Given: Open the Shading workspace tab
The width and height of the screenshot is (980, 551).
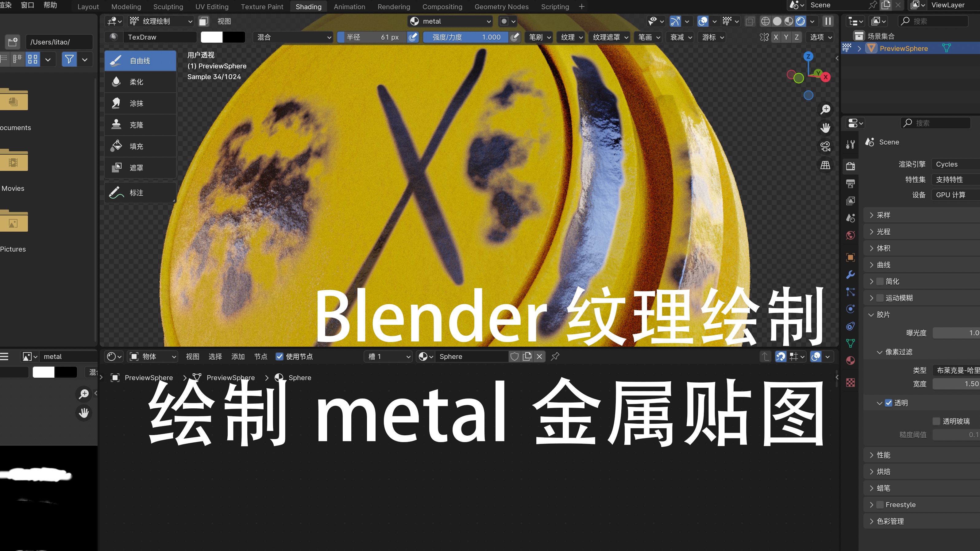Looking at the screenshot, I should [308, 6].
